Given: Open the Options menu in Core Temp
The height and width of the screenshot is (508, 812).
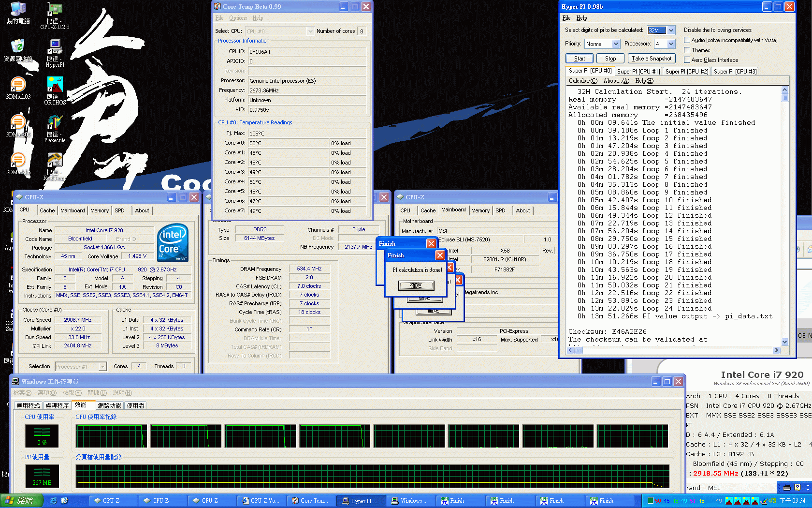Looking at the screenshot, I should (238, 18).
